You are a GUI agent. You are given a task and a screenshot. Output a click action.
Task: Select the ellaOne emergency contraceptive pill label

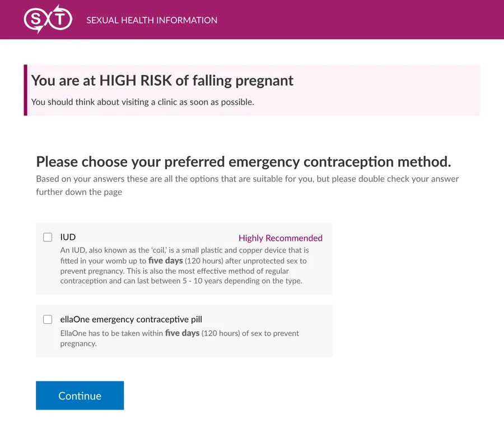(x=131, y=319)
